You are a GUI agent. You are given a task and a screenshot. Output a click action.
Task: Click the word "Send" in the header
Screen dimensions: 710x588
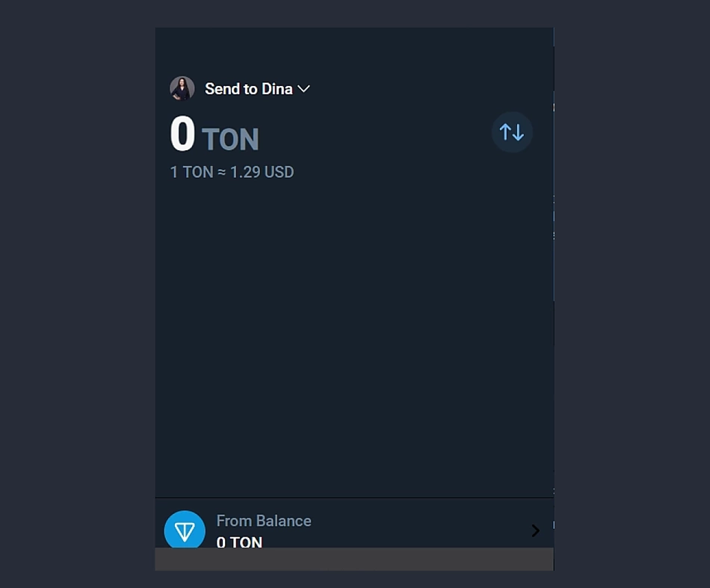(221, 89)
